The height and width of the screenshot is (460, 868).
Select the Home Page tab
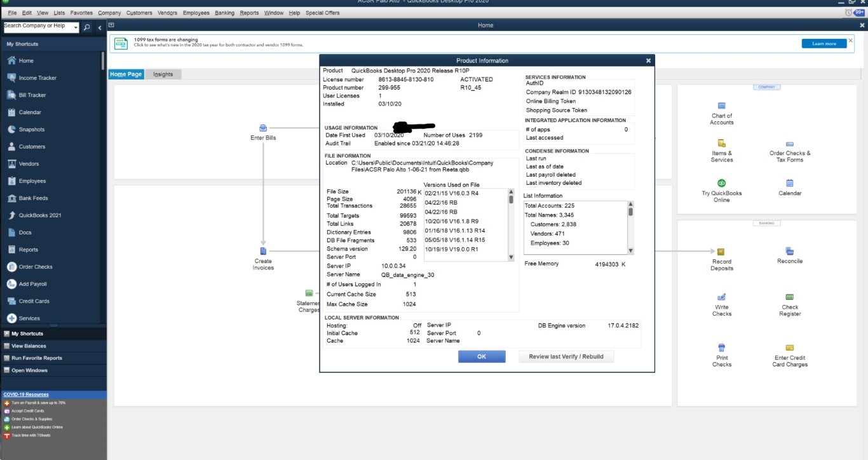click(126, 74)
